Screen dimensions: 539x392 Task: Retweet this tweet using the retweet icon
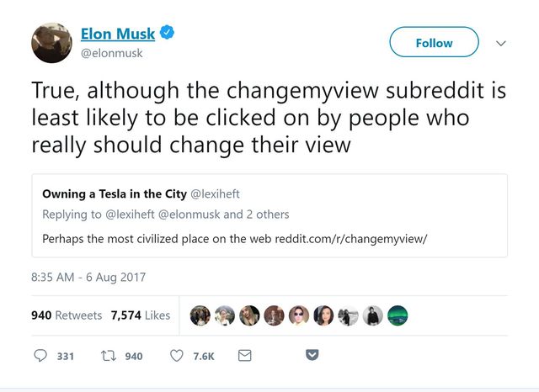pos(108,356)
